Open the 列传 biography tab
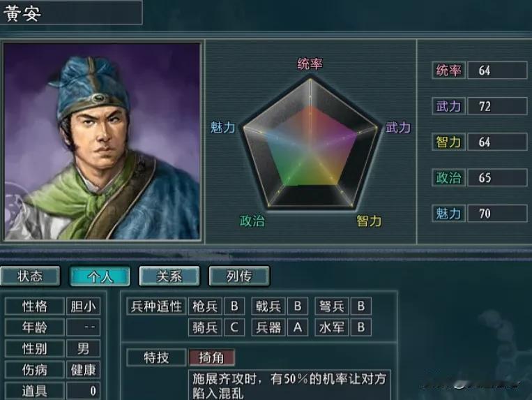The height and width of the screenshot is (400, 532). click(x=239, y=276)
